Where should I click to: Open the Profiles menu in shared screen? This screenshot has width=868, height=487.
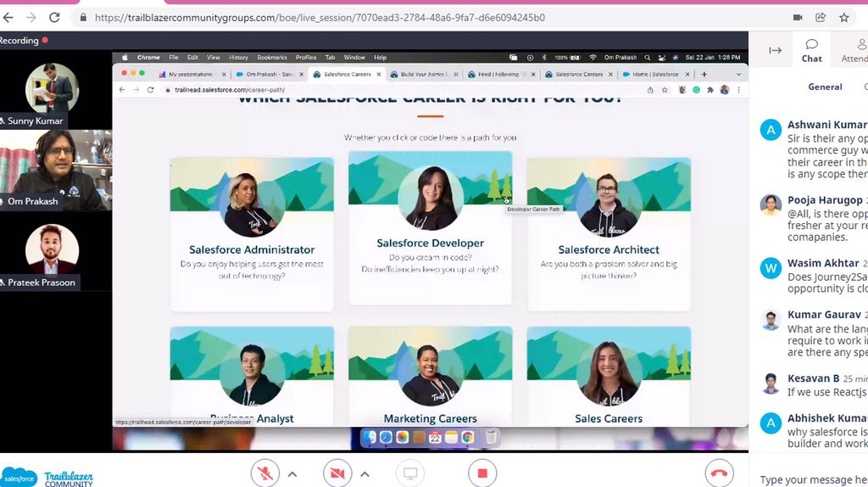point(305,58)
